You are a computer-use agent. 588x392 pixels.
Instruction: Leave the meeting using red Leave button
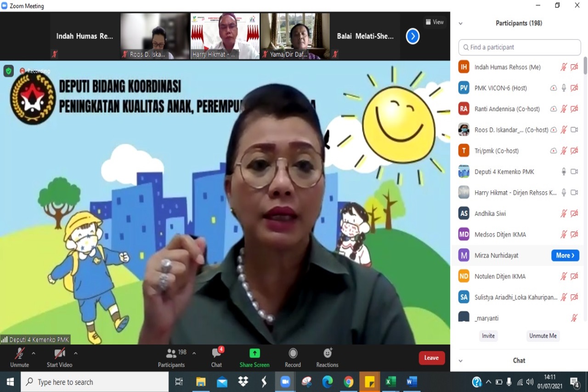click(x=431, y=358)
